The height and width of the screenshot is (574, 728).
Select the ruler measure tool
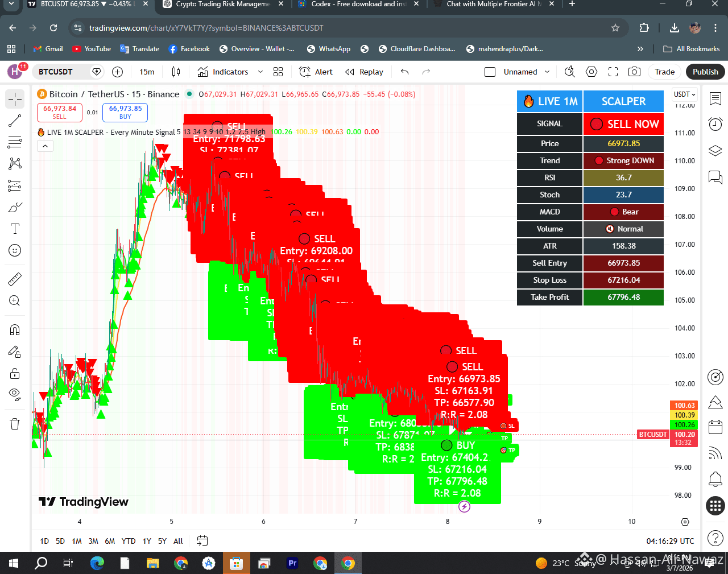(15, 279)
